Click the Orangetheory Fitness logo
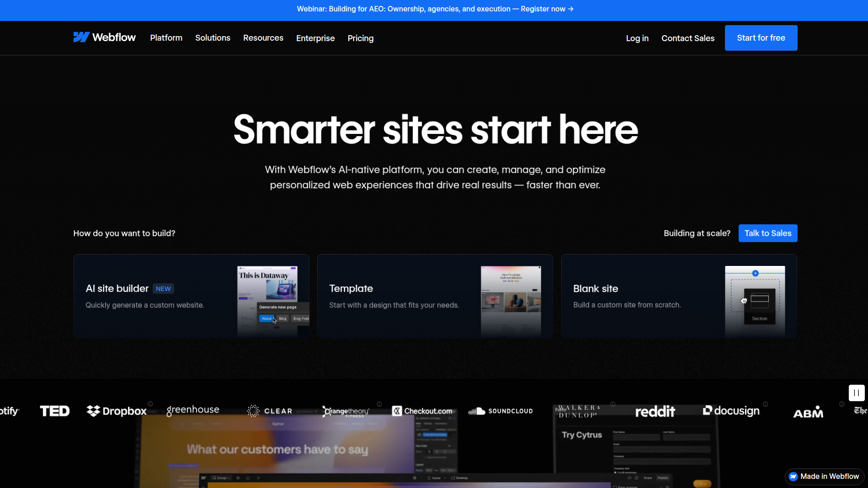The height and width of the screenshot is (488, 868). coord(346,412)
